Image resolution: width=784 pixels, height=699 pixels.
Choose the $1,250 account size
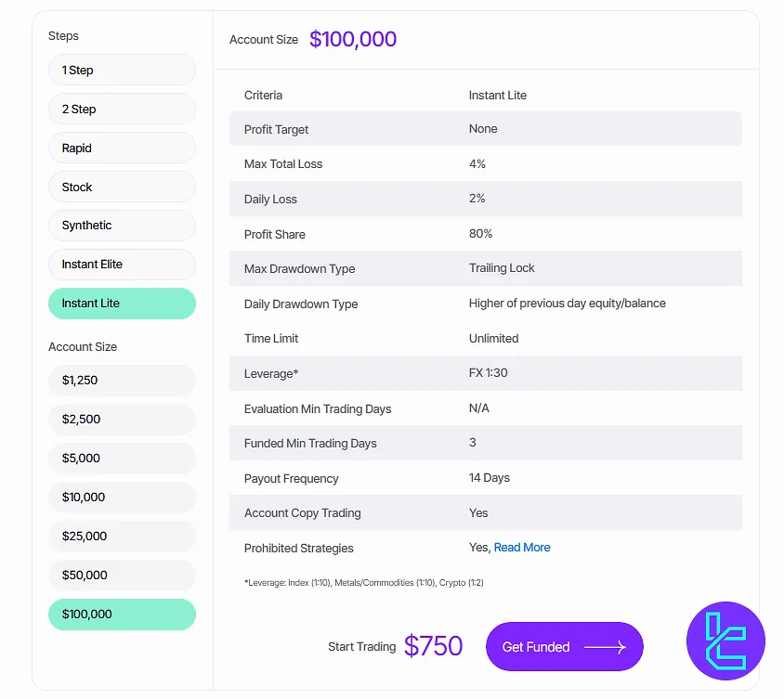click(122, 381)
